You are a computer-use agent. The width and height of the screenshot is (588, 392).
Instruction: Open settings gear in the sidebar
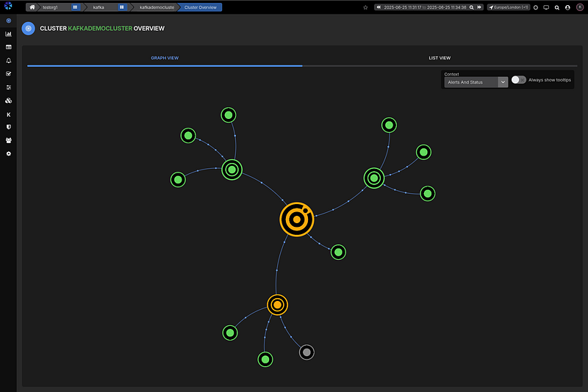point(9,153)
